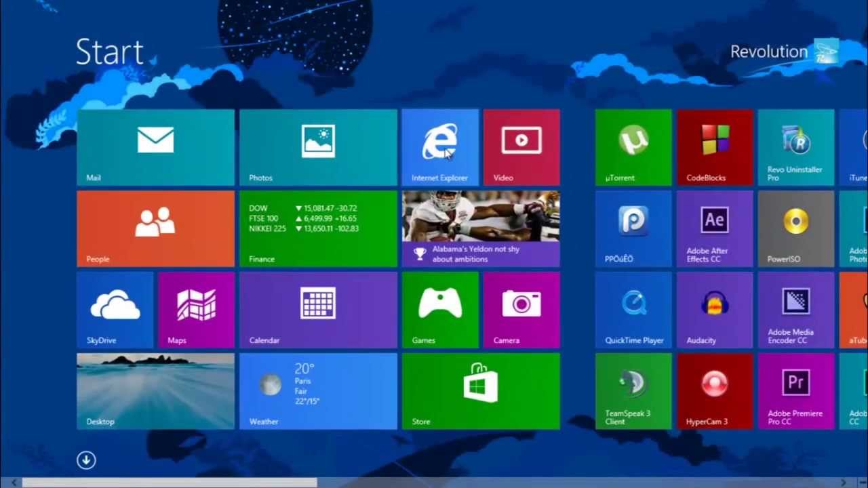Launch QuickTime Player tile

[633, 310]
